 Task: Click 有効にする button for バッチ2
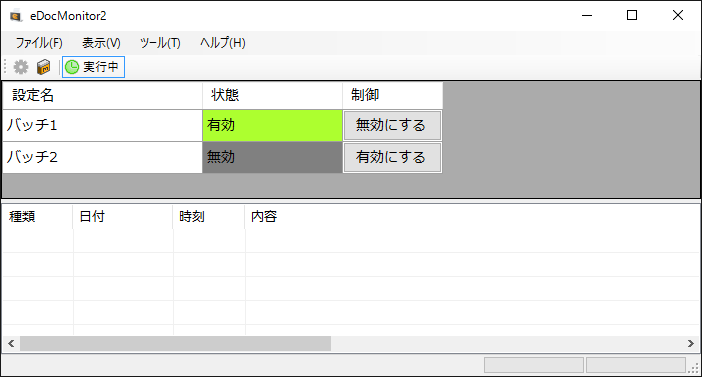pos(392,158)
